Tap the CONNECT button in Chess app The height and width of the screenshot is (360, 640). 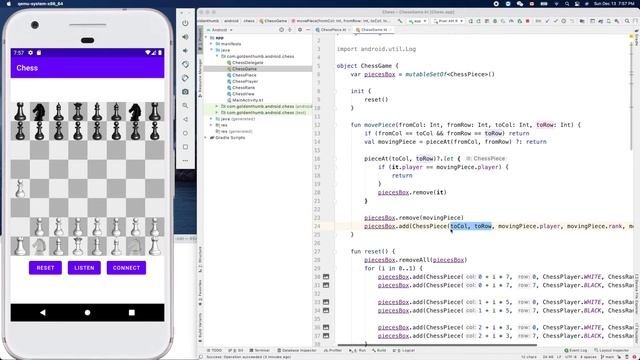(126, 268)
